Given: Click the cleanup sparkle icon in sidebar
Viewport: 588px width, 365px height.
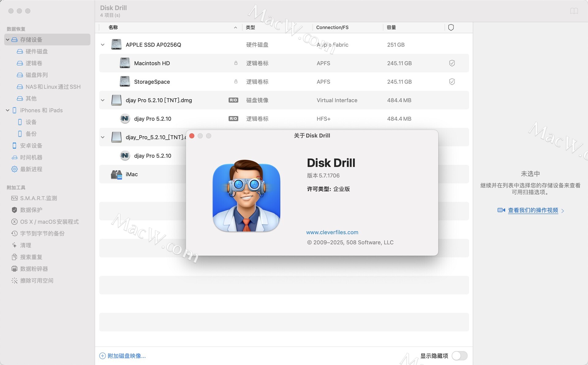Looking at the screenshot, I should (14, 245).
